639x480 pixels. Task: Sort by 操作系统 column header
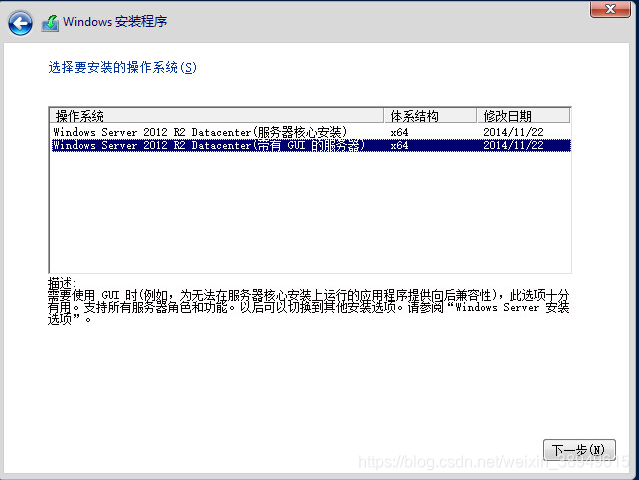pyautogui.click(x=216, y=116)
